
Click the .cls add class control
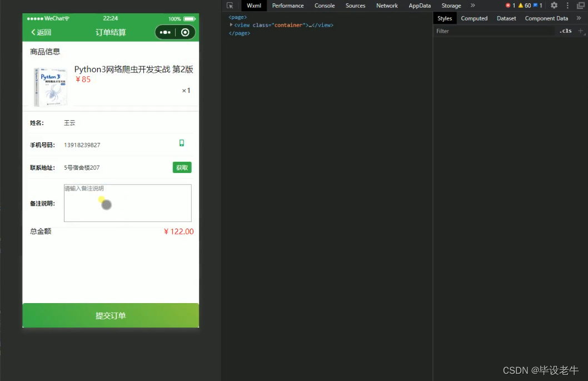coord(566,31)
